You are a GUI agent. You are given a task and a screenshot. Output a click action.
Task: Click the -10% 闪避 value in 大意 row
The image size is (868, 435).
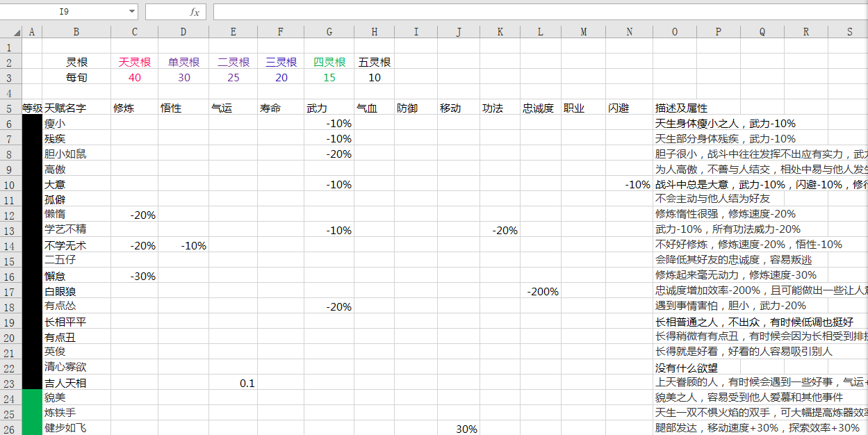[x=629, y=184]
